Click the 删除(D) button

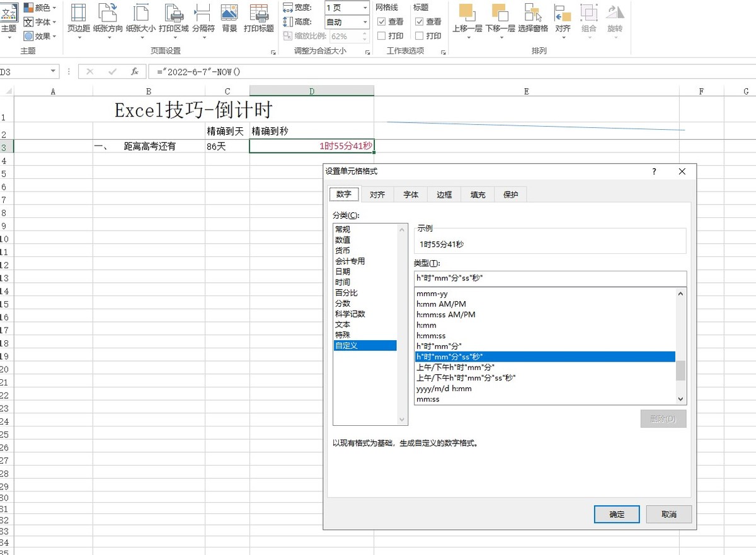coord(663,419)
